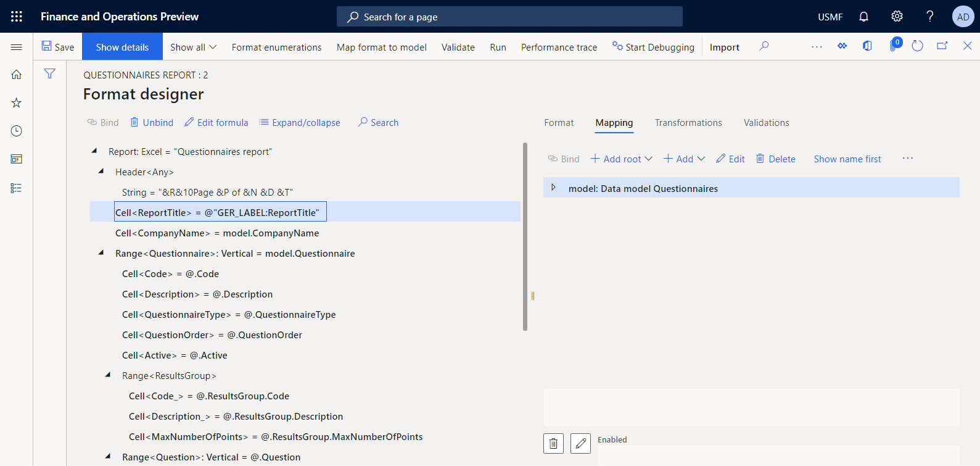
Task: Open notifications bell icon
Action: (863, 17)
